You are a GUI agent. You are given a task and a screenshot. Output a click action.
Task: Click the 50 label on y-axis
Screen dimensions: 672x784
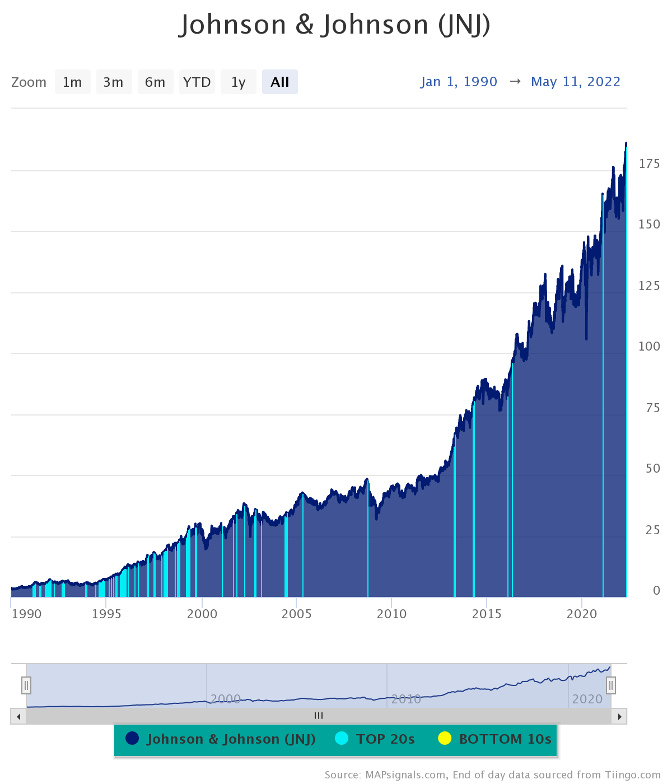[x=653, y=468]
